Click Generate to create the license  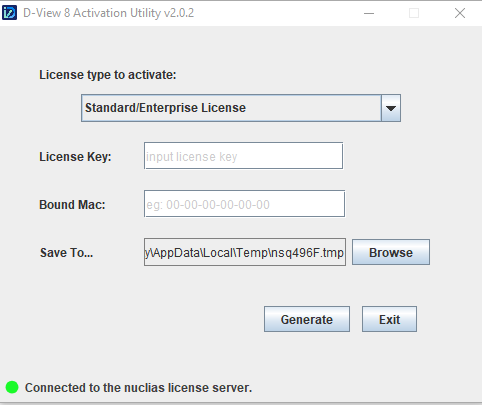pos(307,319)
